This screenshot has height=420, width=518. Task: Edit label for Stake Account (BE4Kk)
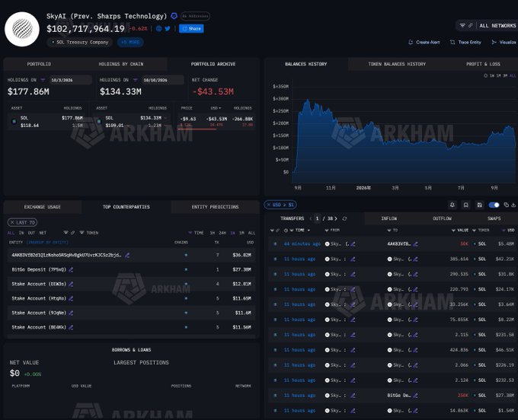pos(71,327)
